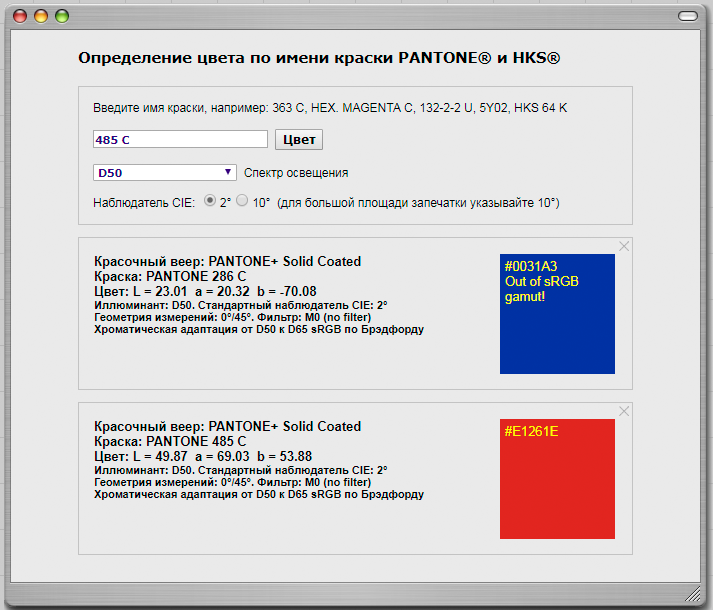
Task: Click the text 'Краска: PANTONE 485 C'
Action: click(x=170, y=441)
